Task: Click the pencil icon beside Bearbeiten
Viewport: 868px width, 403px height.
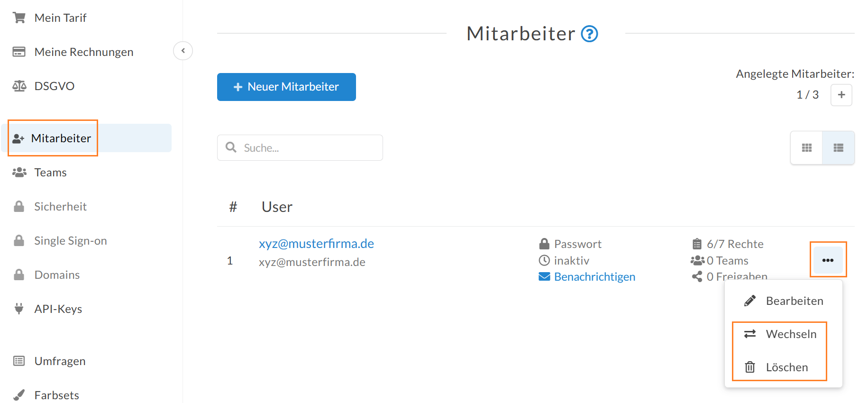Action: [749, 301]
